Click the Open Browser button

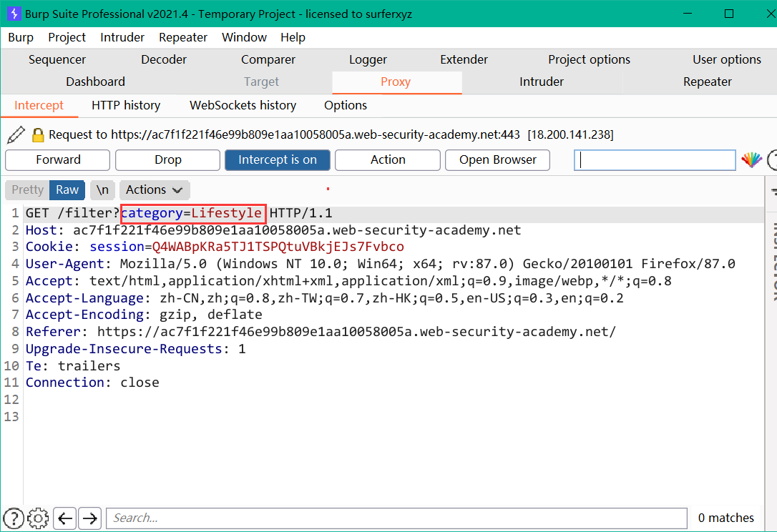tap(497, 160)
